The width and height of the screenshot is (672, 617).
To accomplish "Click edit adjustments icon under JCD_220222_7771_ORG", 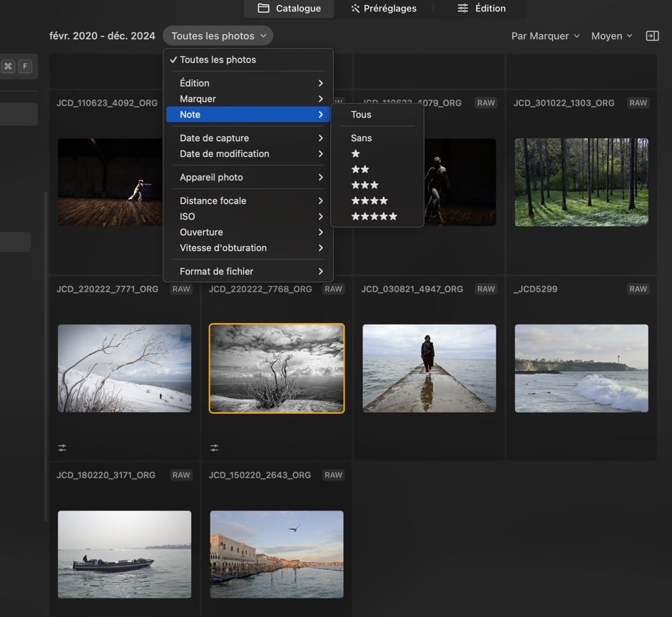I will 62,448.
